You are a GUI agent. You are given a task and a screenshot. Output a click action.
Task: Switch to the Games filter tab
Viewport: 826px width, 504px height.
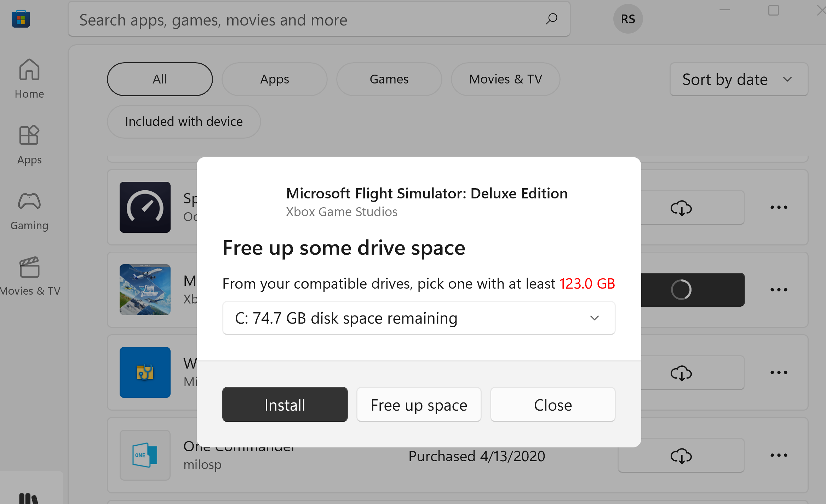pyautogui.click(x=389, y=79)
